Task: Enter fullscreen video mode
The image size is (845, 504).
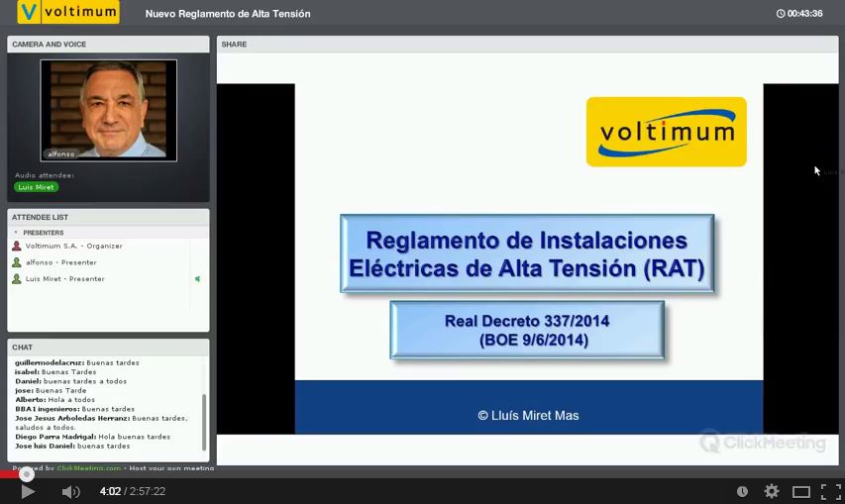Action: point(830,492)
